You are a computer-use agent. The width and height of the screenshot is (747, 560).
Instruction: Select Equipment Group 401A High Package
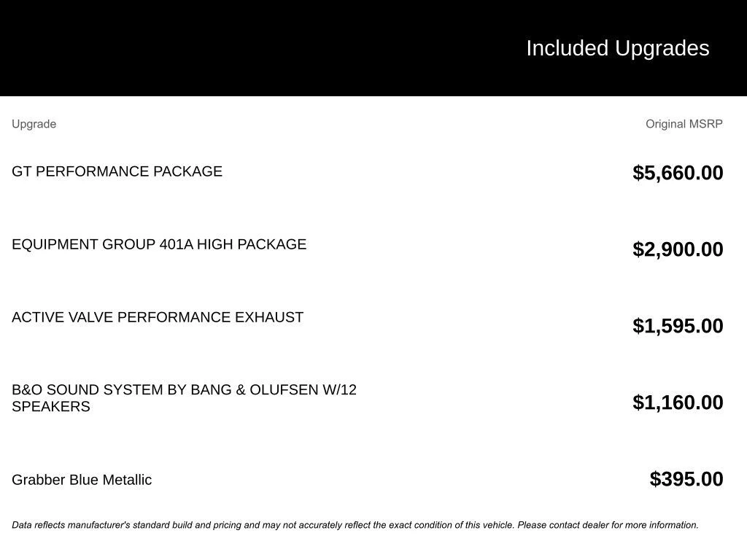pyautogui.click(x=159, y=244)
